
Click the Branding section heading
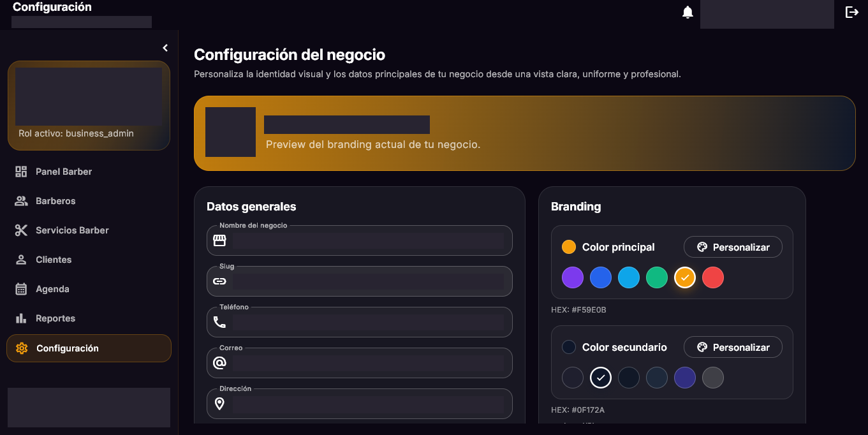[x=576, y=207]
